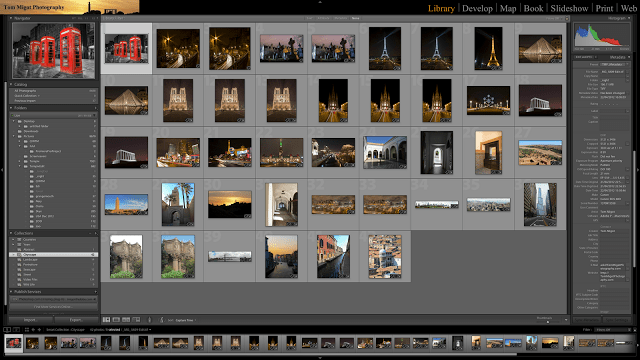Hide the left panel group arrow
The image size is (640, 360).
[2, 169]
